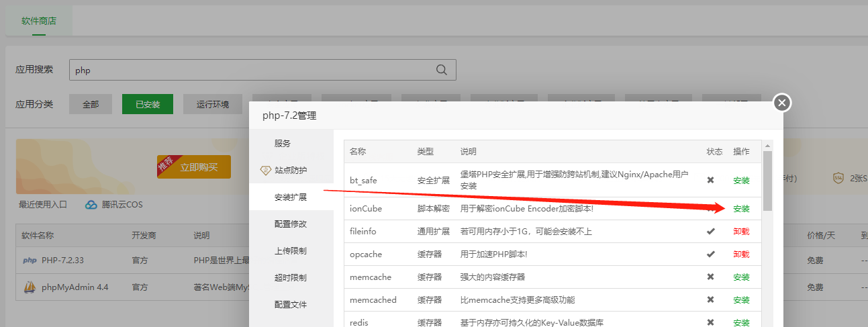
Task: Focus the 应用搜索 input field
Action: coord(262,70)
